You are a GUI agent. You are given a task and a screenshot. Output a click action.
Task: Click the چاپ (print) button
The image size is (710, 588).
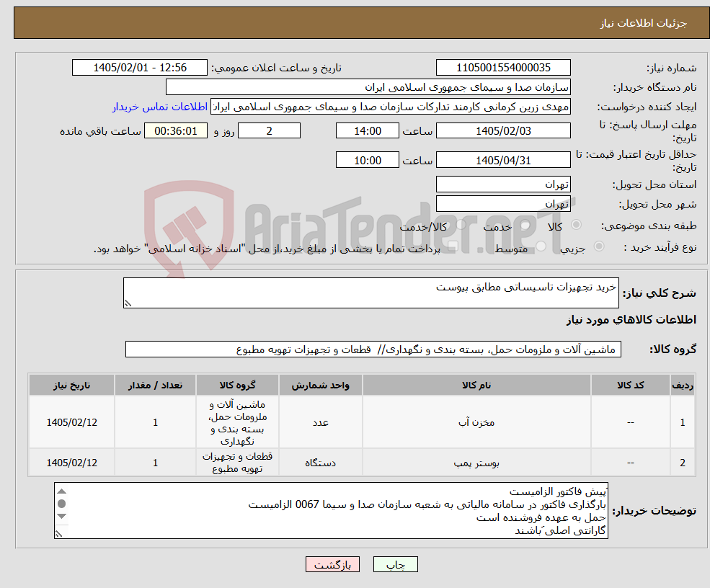point(395,564)
